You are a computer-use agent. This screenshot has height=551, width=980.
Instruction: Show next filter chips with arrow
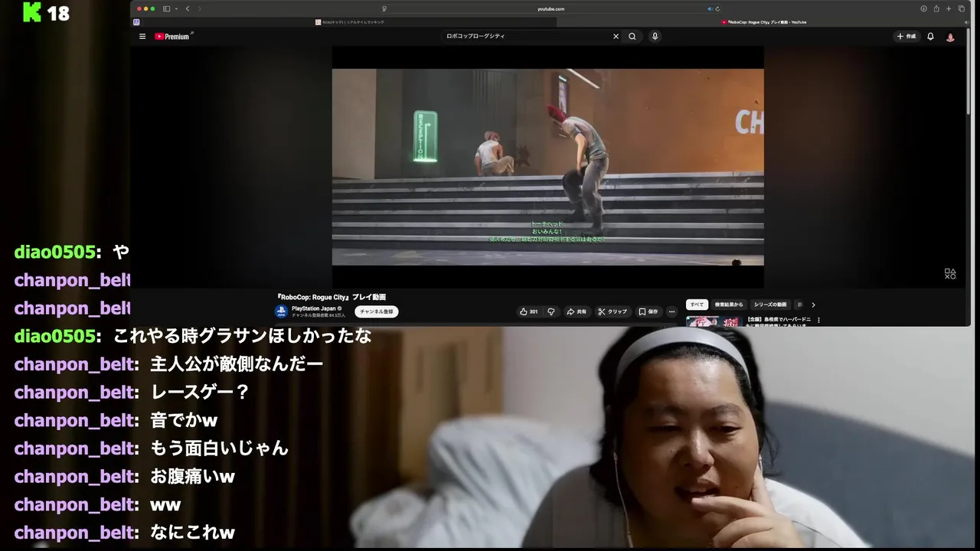click(x=813, y=305)
